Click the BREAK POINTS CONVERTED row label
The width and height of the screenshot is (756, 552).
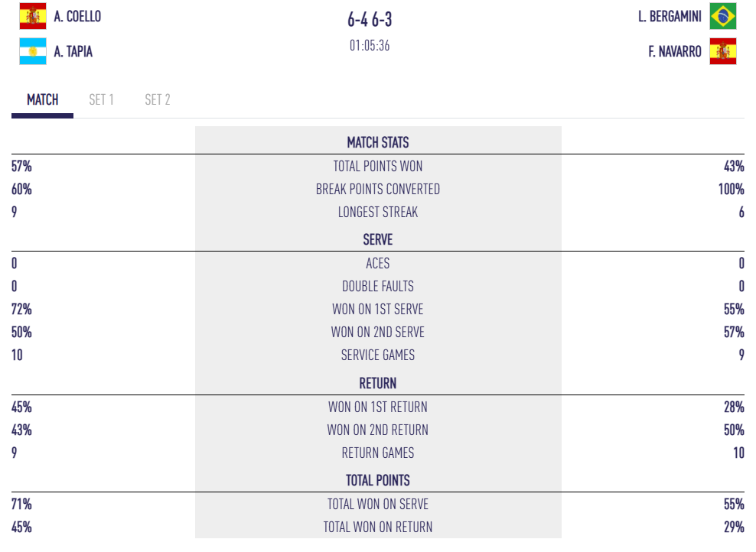[378, 189]
